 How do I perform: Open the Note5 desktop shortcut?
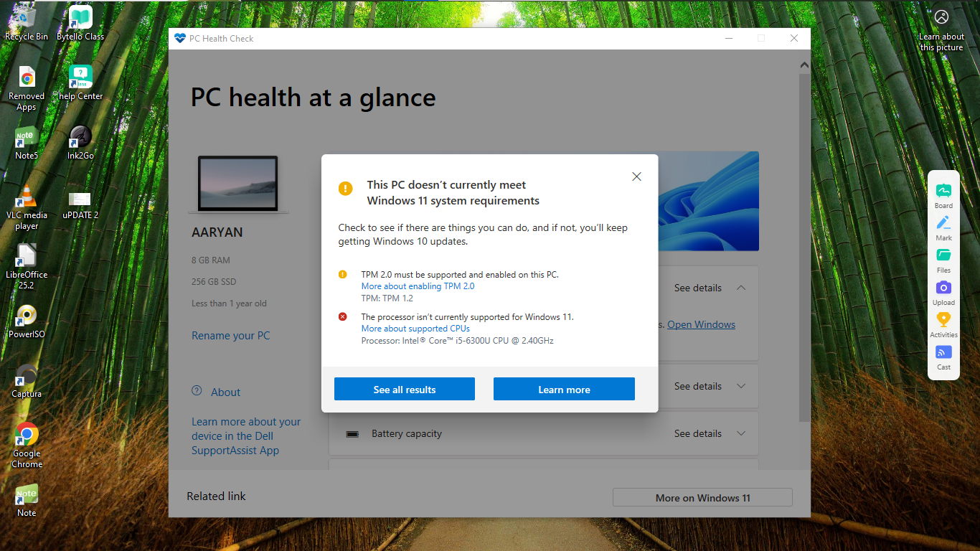[x=27, y=143]
